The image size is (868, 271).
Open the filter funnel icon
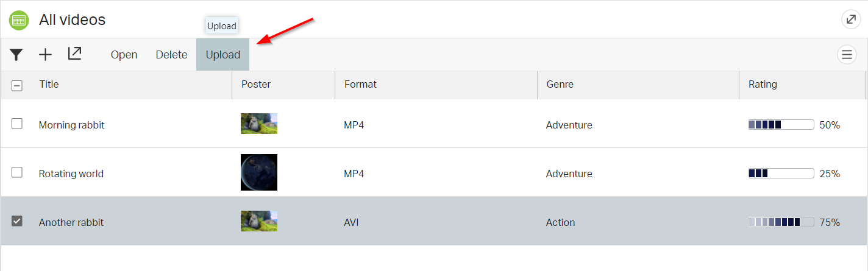coord(16,55)
